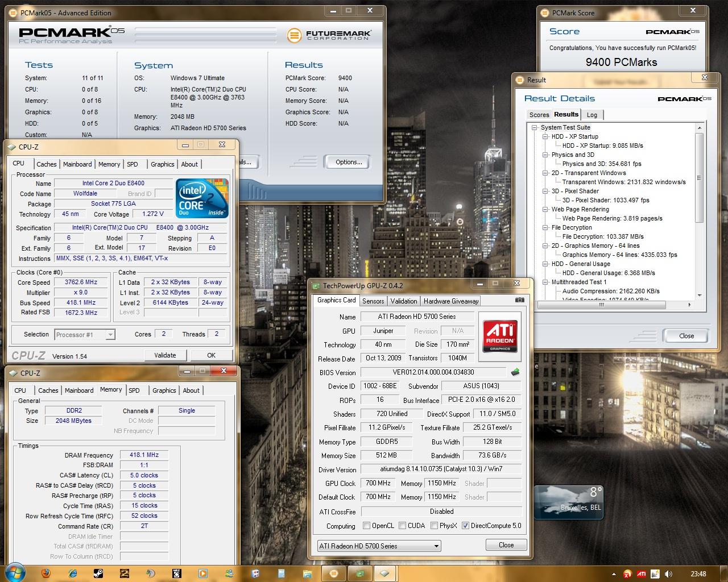
Task: Open the Bruxelles weather gadget
Action: [x=569, y=502]
